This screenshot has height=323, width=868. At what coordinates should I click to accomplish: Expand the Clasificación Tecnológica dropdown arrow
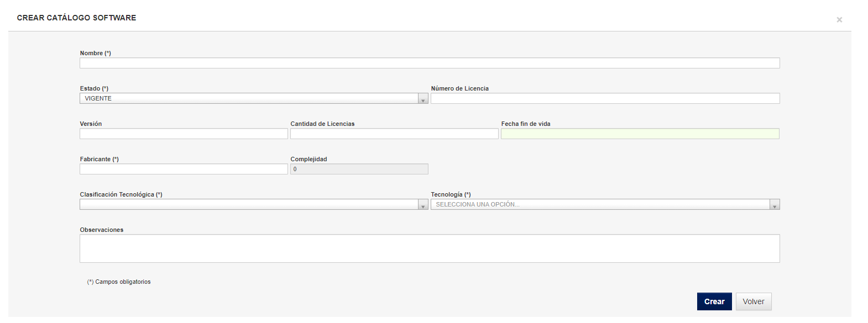tap(423, 205)
